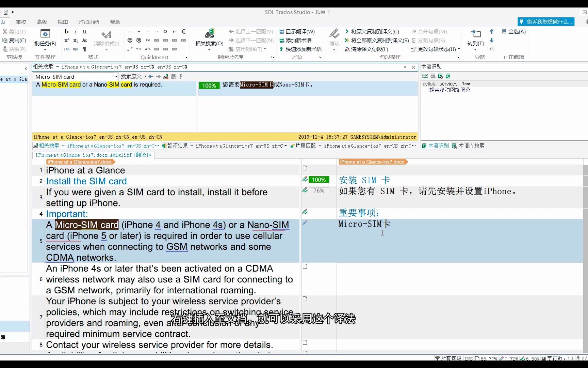Open the Go To (转到) dropdown arrow
This screenshot has height=368, width=588.
point(475,50)
